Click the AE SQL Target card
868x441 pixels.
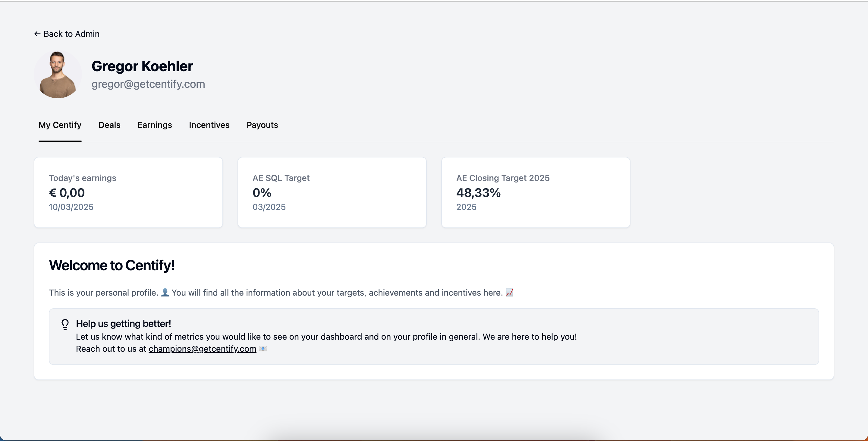[332, 192]
